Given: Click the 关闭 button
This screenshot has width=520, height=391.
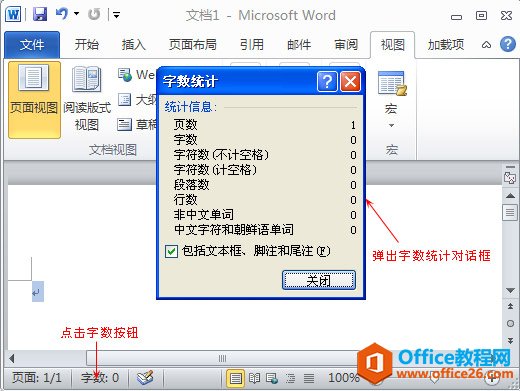Looking at the screenshot, I should pyautogui.click(x=319, y=280).
